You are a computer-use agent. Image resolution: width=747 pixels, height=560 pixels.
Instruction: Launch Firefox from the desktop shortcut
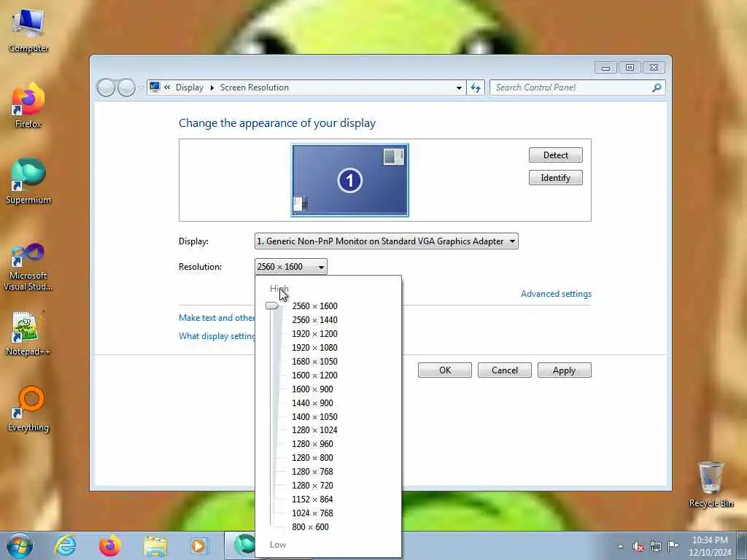click(x=28, y=105)
